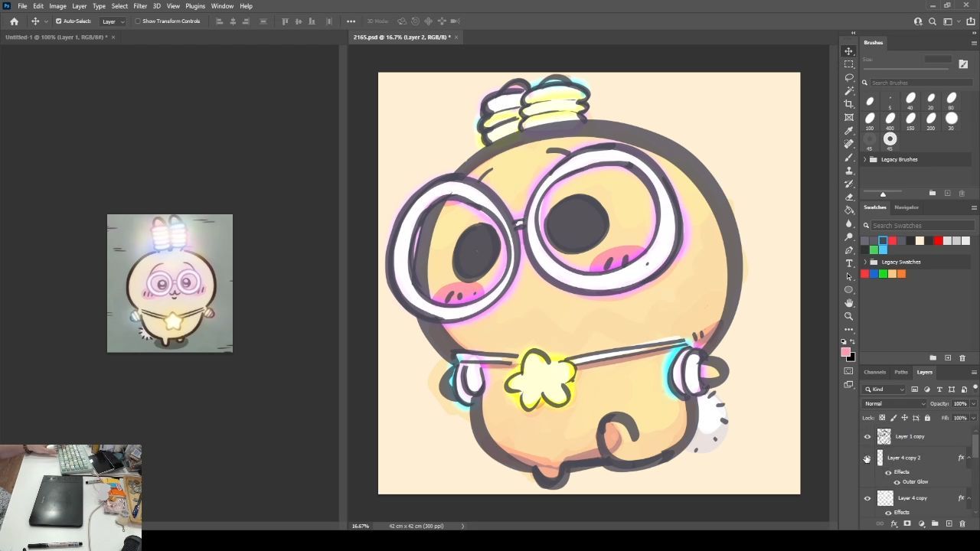Image resolution: width=980 pixels, height=551 pixels.
Task: Pick the Eyedropper tool
Action: [x=849, y=131]
